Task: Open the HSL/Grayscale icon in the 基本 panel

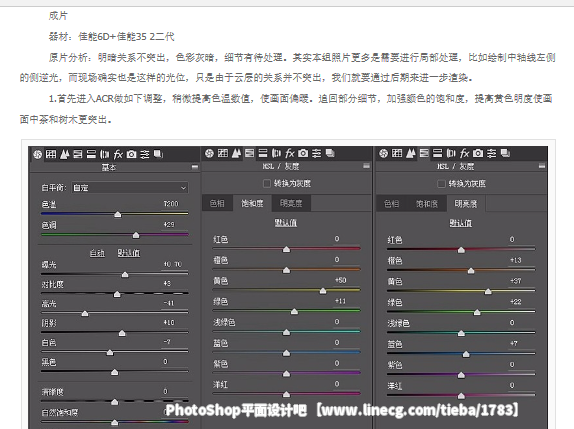Action: (78, 154)
